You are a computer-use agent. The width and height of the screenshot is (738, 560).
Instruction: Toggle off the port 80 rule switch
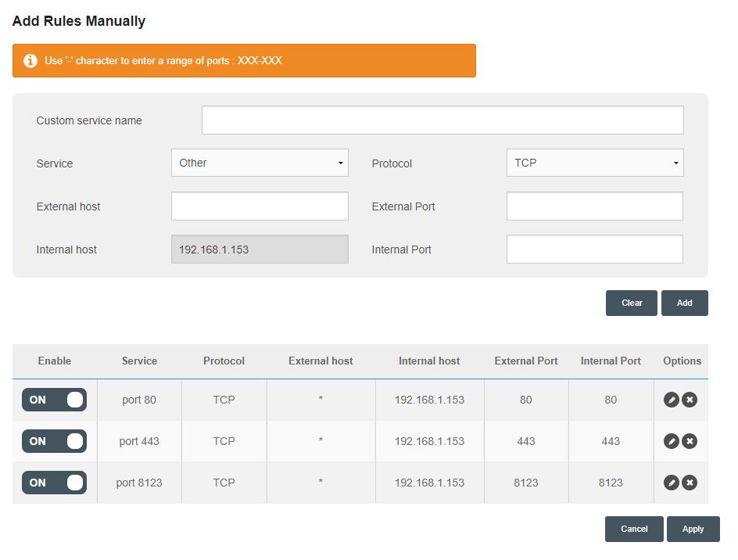[x=54, y=400]
